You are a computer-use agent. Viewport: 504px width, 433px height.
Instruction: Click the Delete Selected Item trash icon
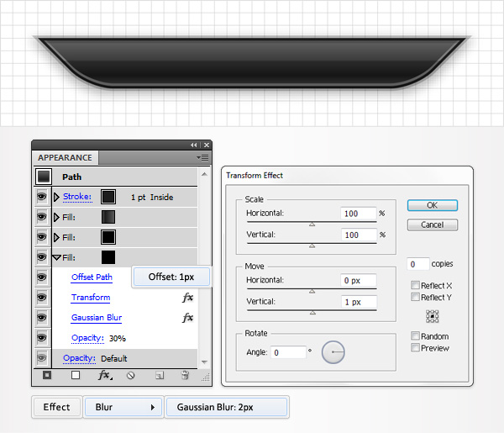pos(185,375)
